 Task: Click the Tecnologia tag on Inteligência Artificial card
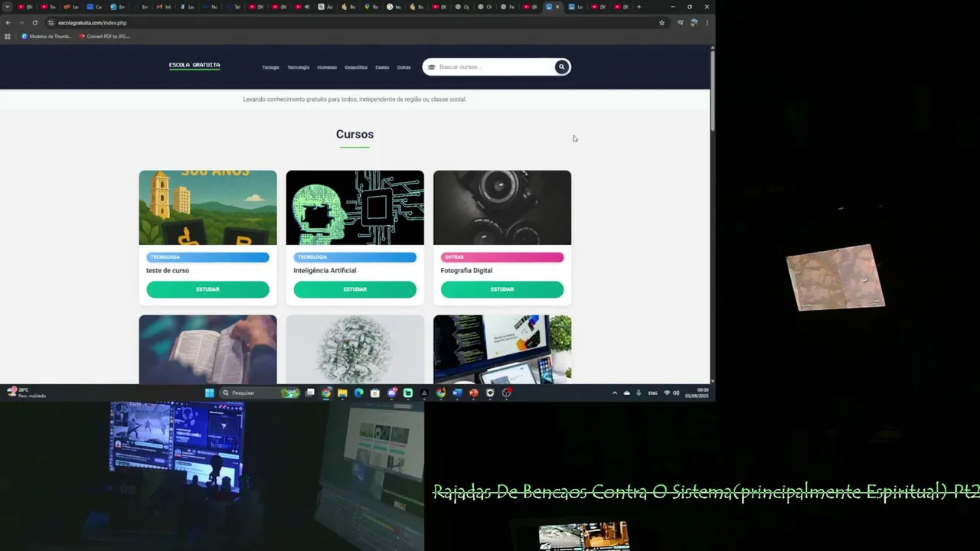pyautogui.click(x=354, y=257)
